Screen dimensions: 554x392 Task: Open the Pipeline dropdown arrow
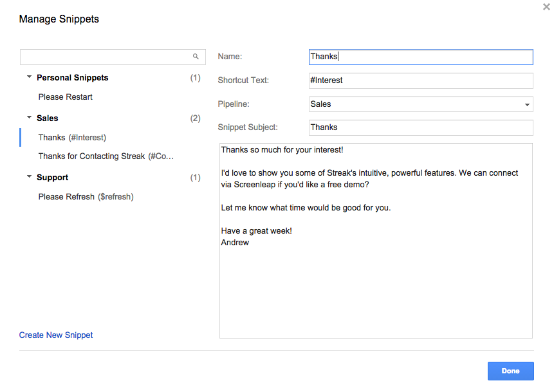coord(526,104)
